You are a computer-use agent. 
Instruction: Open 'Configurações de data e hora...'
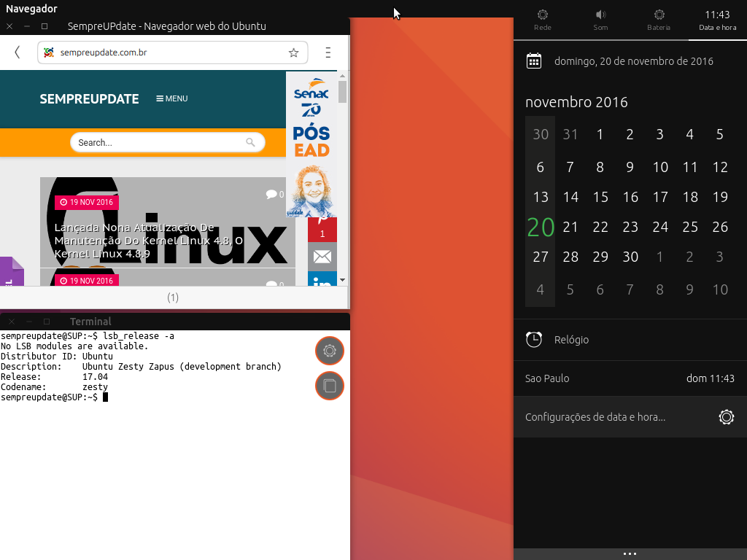click(x=630, y=417)
